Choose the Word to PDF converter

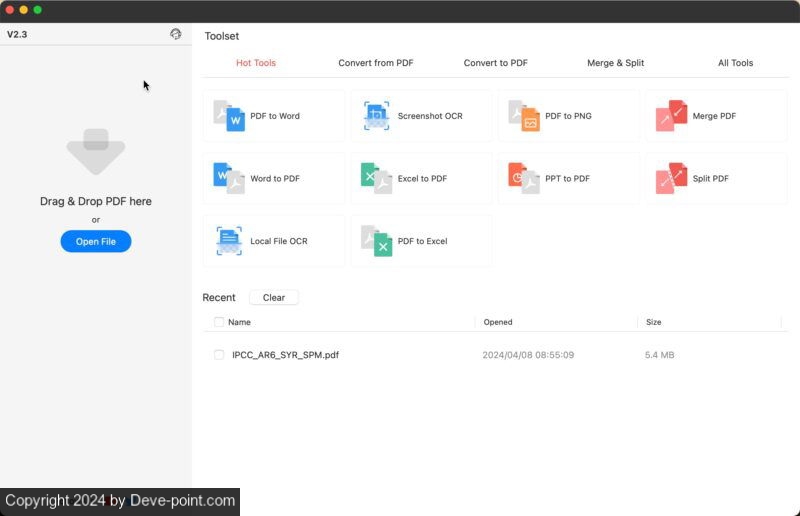273,179
